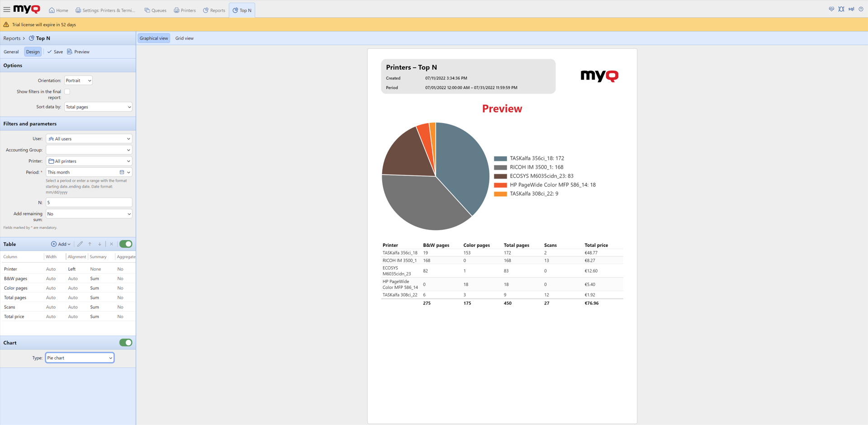This screenshot has height=425, width=868.
Task: Click RICOH IM 3500_1 legend color swatch
Action: [x=500, y=167]
